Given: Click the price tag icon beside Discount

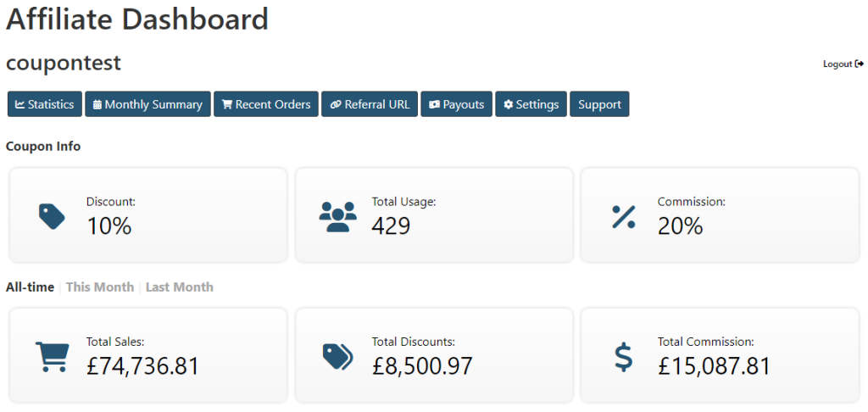Looking at the screenshot, I should click(52, 216).
